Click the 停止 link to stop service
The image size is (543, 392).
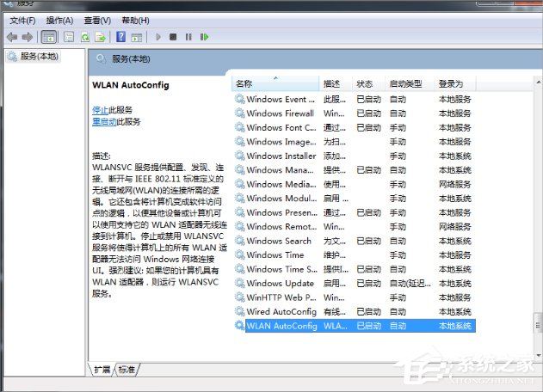tap(100, 110)
